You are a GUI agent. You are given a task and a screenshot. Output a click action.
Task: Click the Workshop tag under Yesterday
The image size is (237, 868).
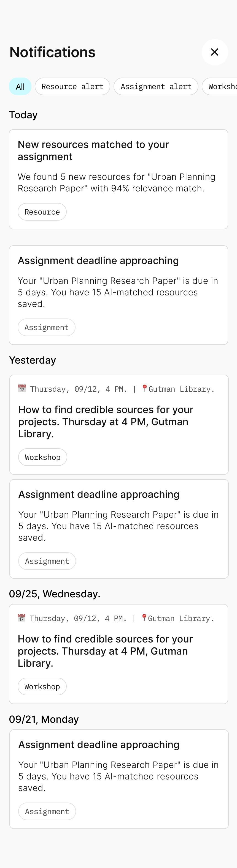point(42,457)
